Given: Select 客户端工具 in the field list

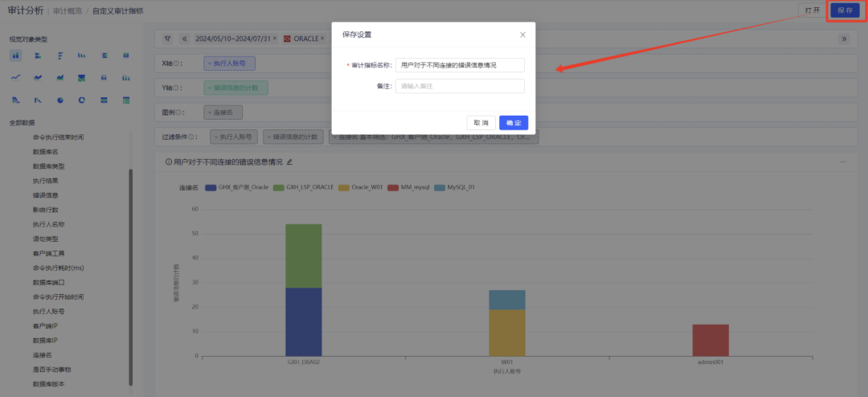Looking at the screenshot, I should 49,253.
